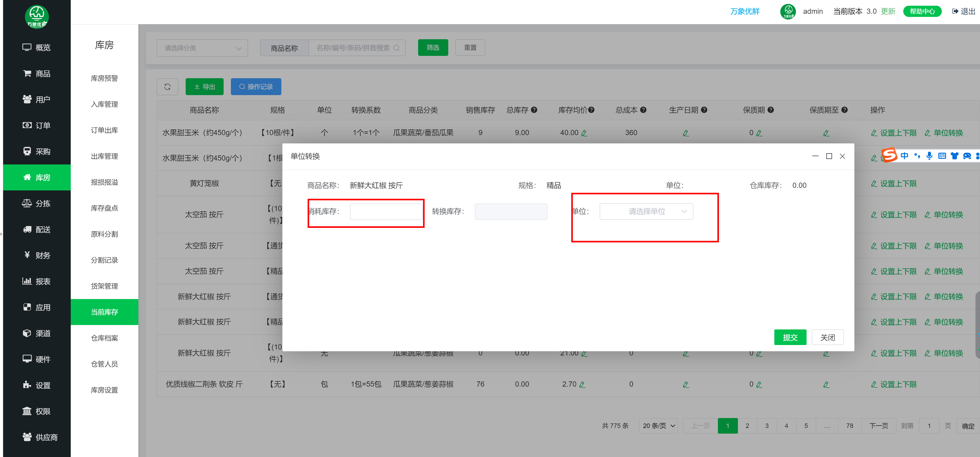Open the 概览 overview sidebar item

pos(36,48)
